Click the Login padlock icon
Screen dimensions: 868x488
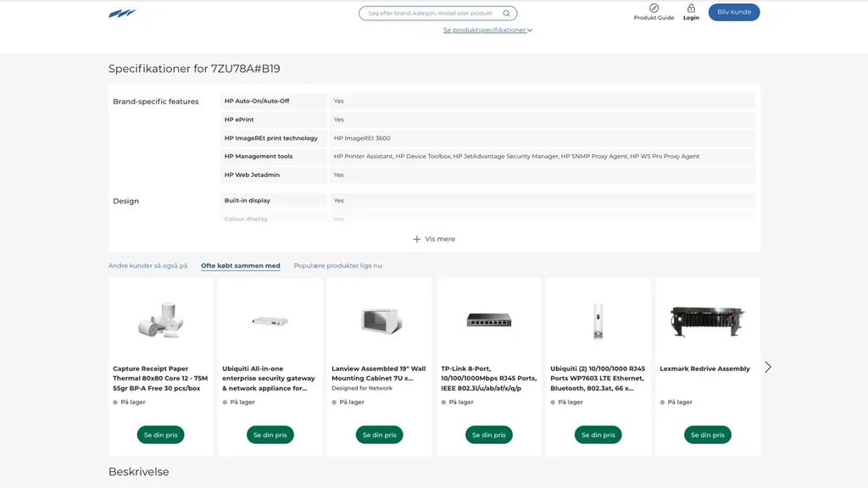(x=691, y=8)
